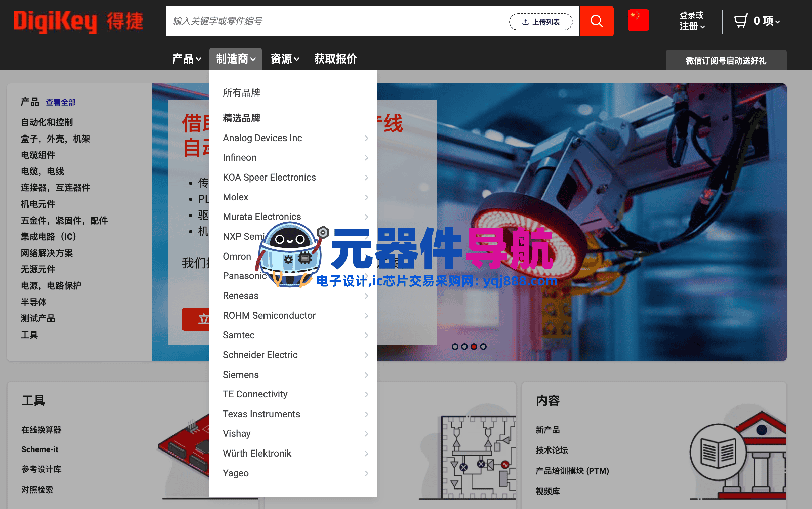Open the 产品 navigation menu
The image size is (812, 509).
coord(187,59)
